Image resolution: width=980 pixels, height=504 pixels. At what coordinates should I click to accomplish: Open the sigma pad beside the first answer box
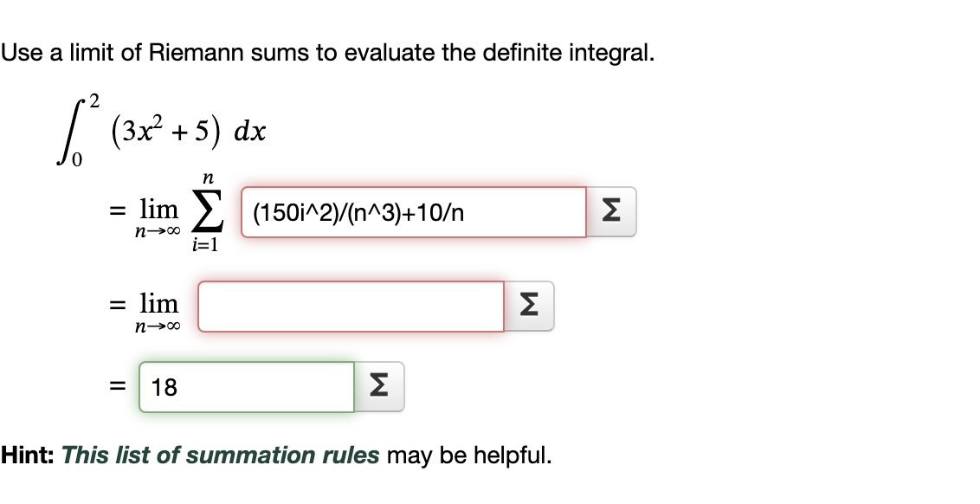pyautogui.click(x=611, y=210)
